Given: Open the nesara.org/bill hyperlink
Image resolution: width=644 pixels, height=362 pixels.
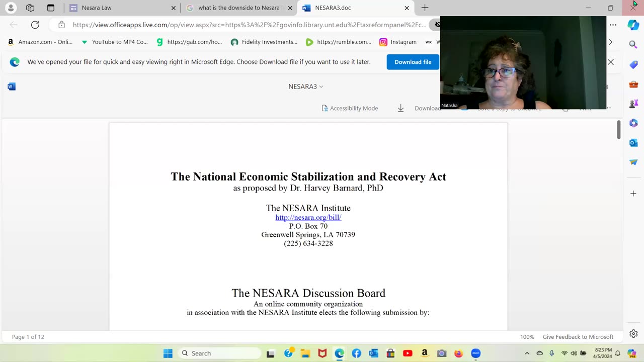Looking at the screenshot, I should point(308,217).
